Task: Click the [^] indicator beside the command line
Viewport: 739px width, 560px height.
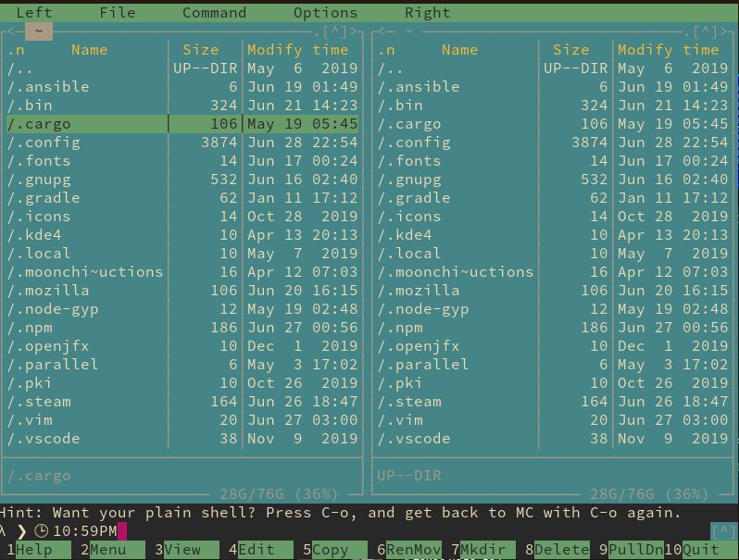Action: click(723, 531)
